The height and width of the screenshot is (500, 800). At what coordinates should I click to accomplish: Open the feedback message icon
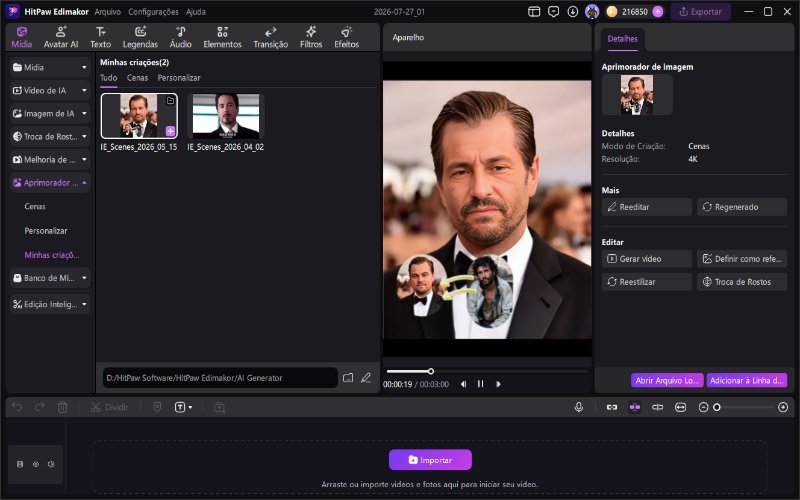click(x=553, y=12)
